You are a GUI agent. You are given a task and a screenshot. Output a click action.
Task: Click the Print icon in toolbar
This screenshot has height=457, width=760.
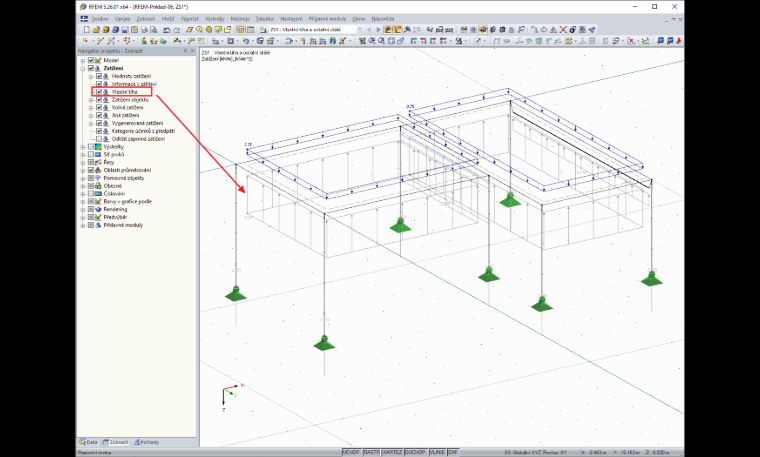pos(144,30)
